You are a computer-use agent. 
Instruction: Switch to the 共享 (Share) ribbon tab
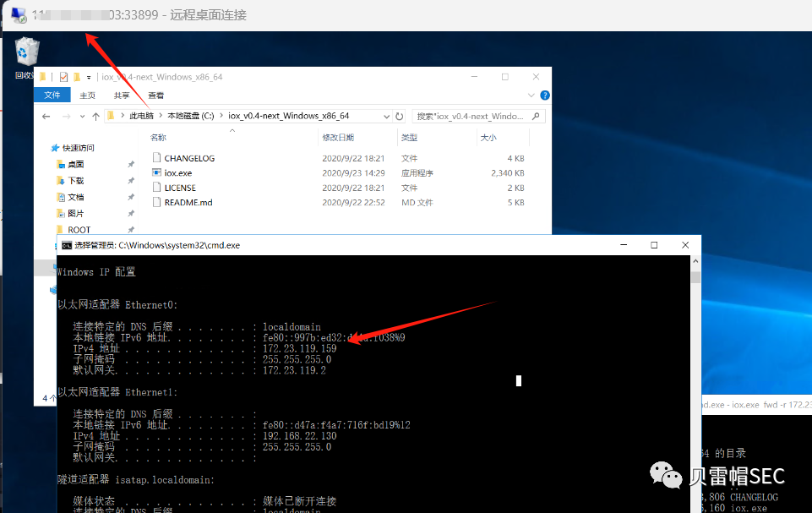[122, 96]
